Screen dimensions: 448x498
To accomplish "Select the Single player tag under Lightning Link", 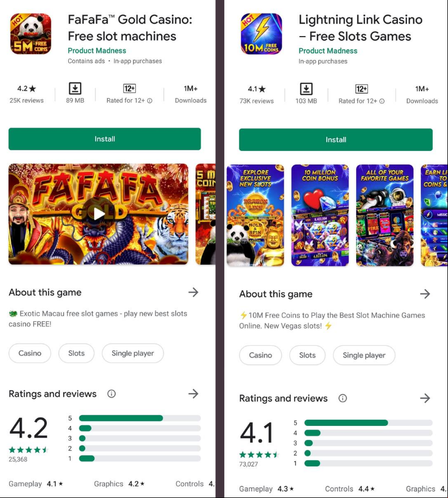I will click(364, 355).
